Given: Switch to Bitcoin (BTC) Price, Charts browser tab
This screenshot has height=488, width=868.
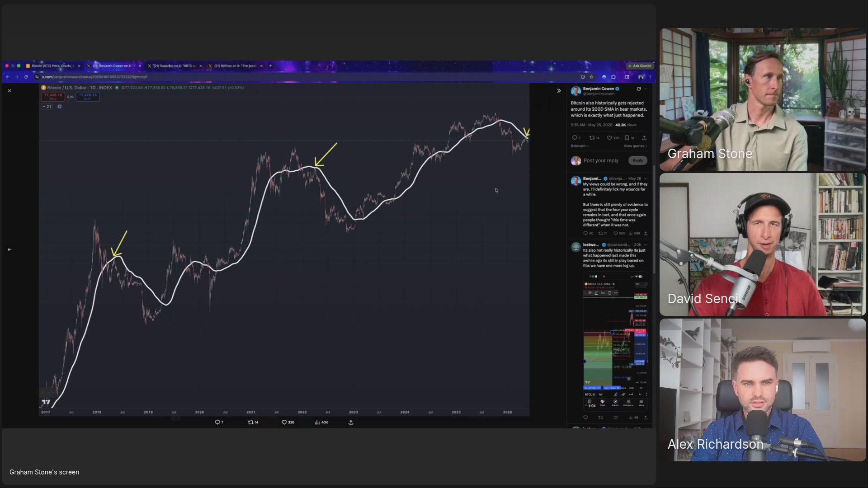Looking at the screenshot, I should (52, 66).
